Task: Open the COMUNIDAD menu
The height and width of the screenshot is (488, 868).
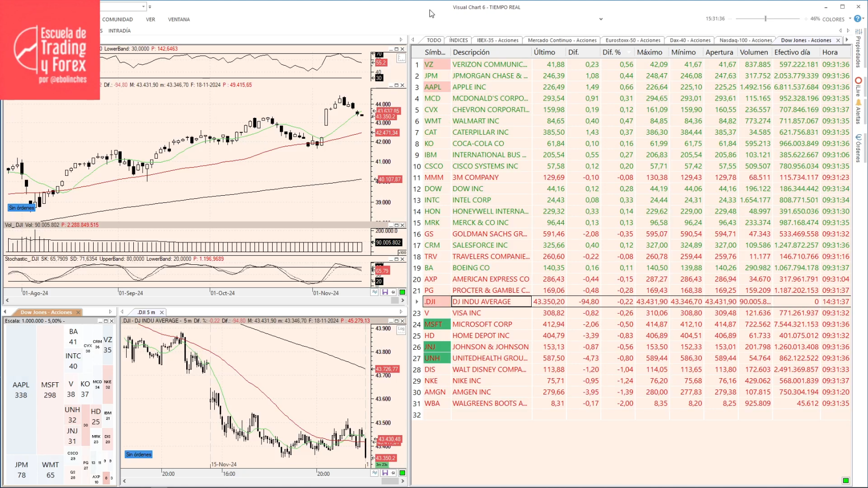Action: (x=118, y=19)
